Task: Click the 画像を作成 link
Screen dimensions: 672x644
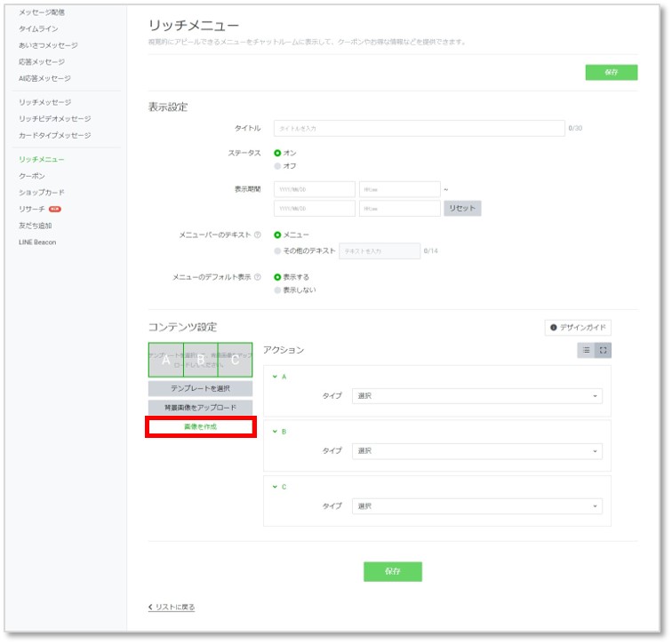Action: (201, 427)
